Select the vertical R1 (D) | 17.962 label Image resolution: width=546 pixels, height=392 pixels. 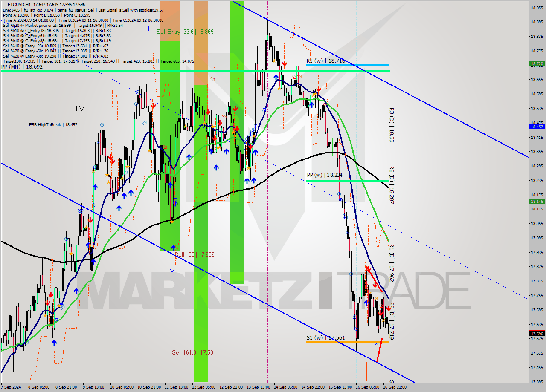(x=392, y=263)
